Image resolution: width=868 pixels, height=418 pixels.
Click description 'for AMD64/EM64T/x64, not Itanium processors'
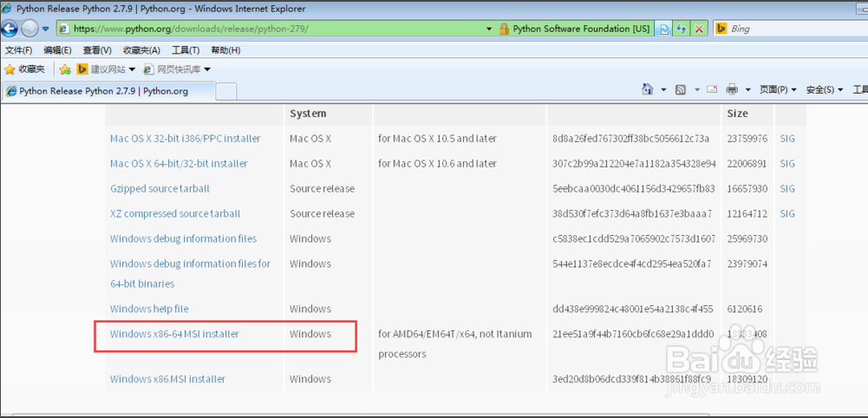coord(455,343)
